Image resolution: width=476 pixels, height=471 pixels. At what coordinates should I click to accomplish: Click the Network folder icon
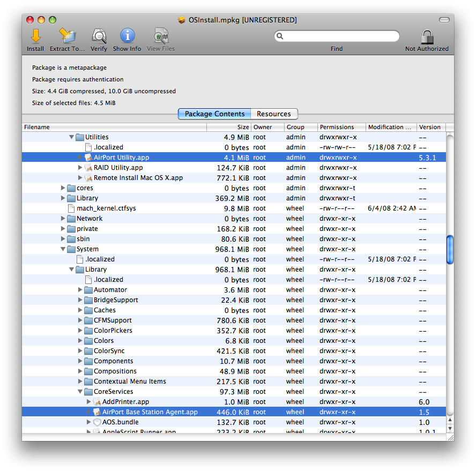[x=71, y=219]
